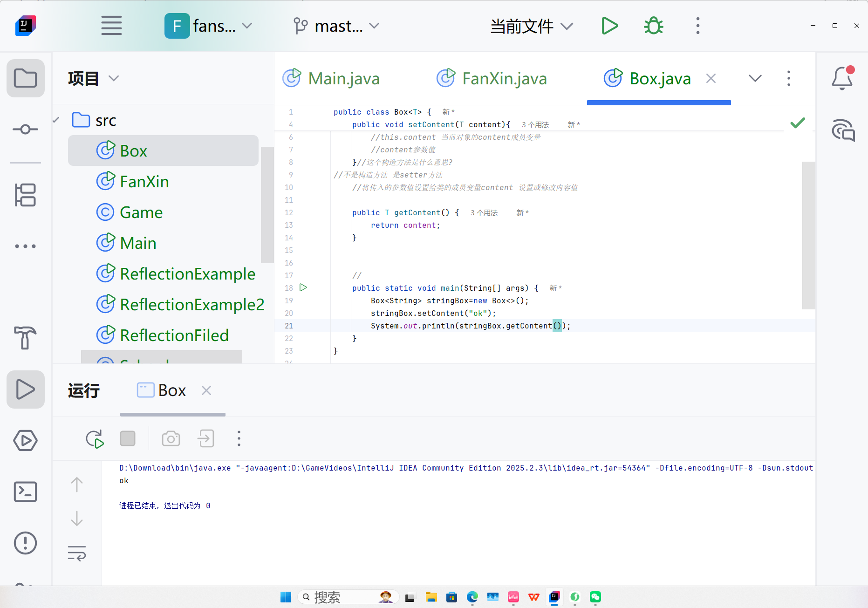Open WeChat from taskbar
The image size is (868, 608).
[595, 597]
